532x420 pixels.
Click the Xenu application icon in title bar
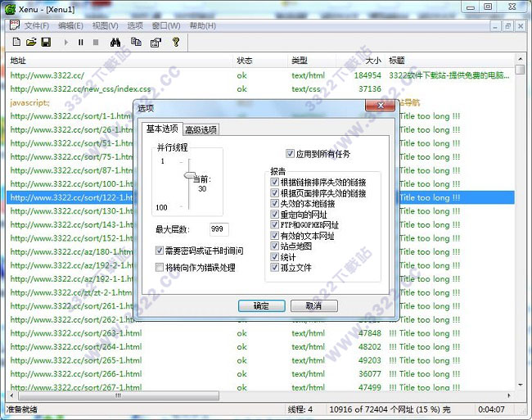click(x=10, y=9)
